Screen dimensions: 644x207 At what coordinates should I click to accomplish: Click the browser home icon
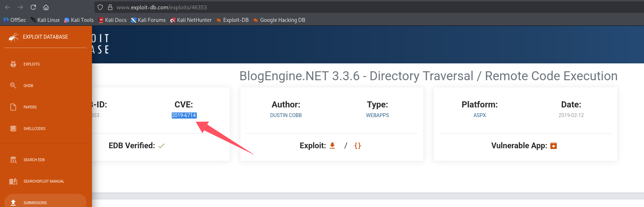(x=46, y=7)
